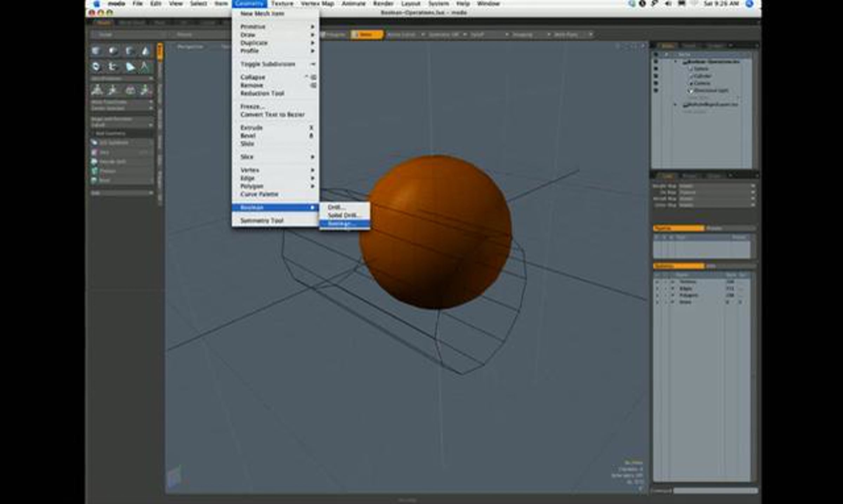Switch to Polygons selection mode button

[x=334, y=34]
